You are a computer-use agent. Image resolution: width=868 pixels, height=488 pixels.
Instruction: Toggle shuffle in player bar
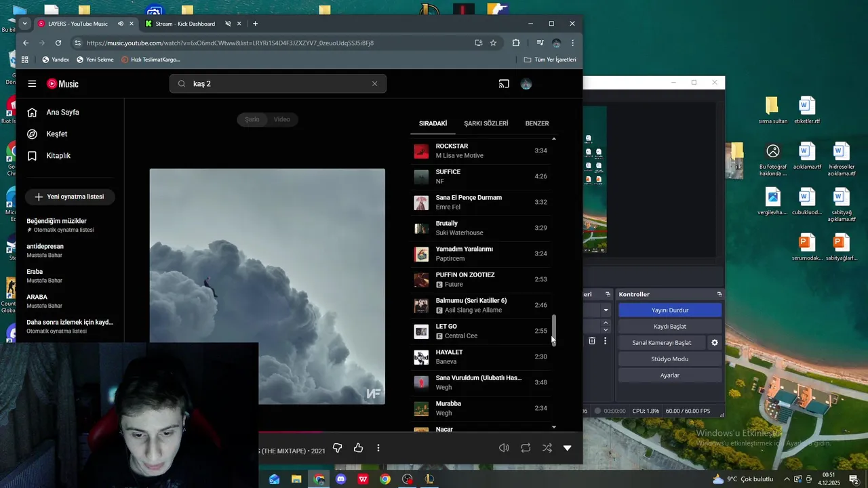547,448
